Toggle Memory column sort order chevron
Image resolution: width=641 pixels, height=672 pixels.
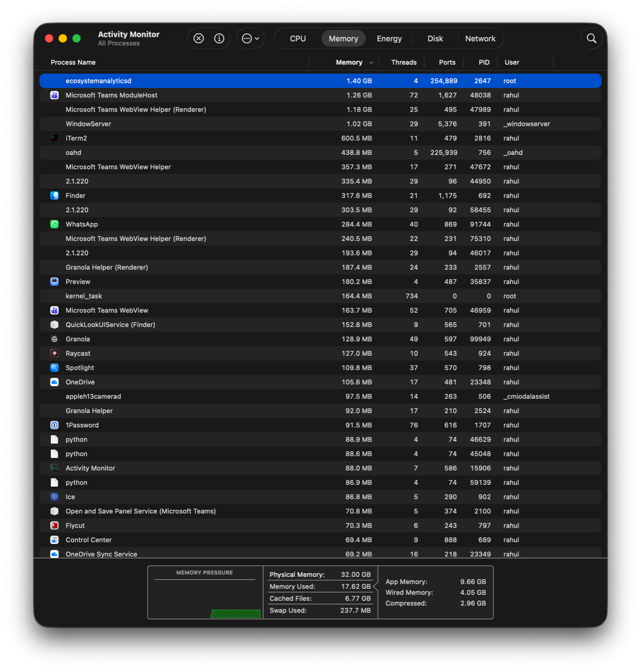coord(371,63)
